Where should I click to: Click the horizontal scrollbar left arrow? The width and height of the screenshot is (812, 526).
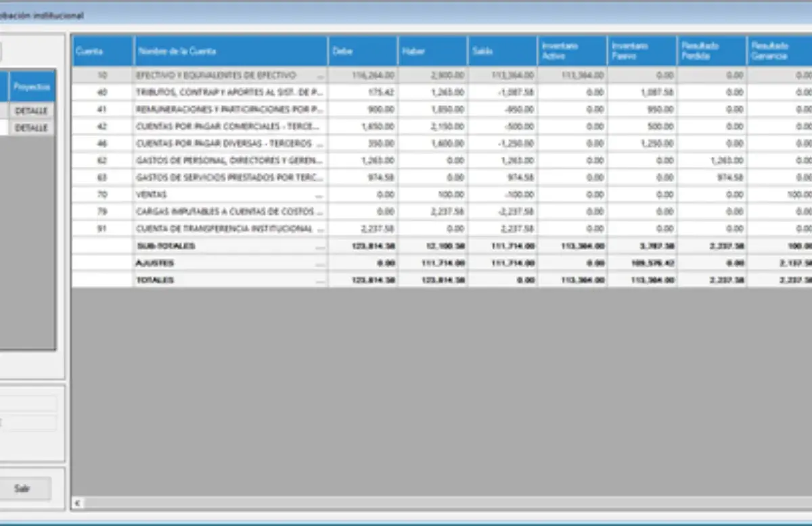tap(77, 503)
